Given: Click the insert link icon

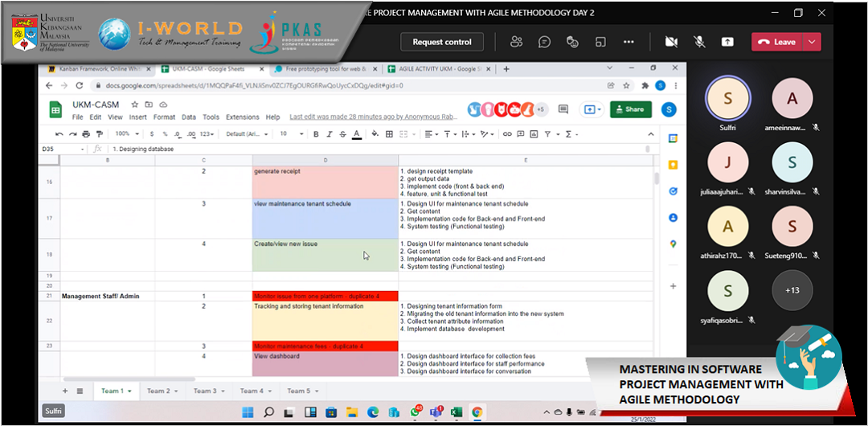Looking at the screenshot, I should (507, 134).
